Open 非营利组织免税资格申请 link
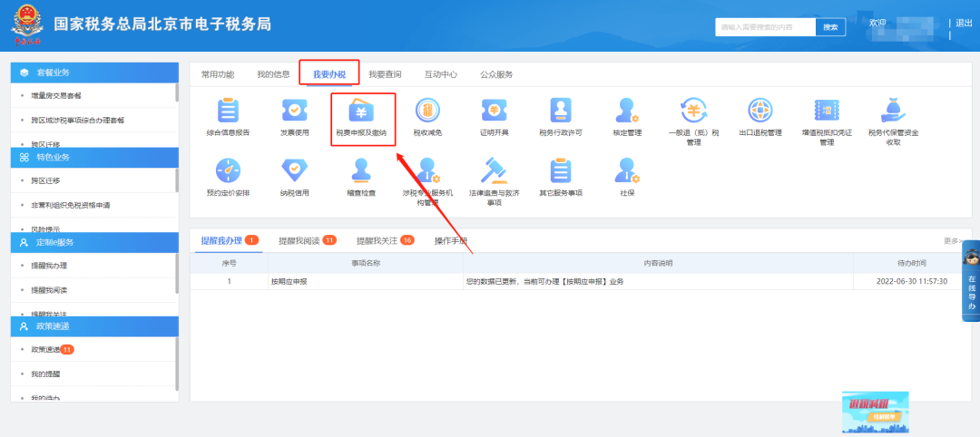 click(71, 205)
